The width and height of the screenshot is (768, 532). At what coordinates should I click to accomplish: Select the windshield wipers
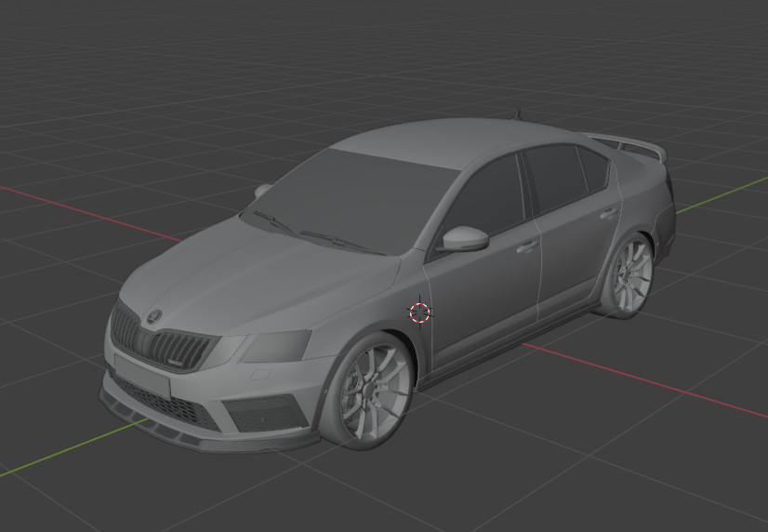pyautogui.click(x=319, y=233)
